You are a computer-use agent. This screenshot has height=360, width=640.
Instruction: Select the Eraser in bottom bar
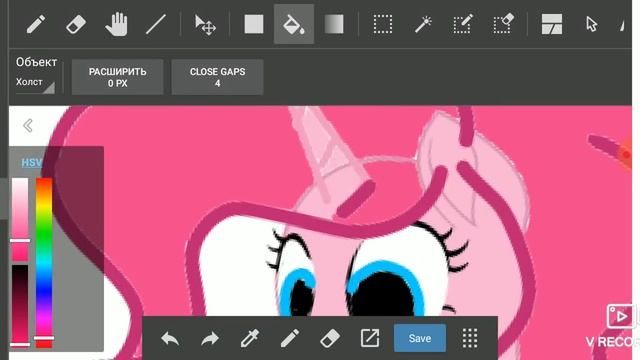(330, 338)
